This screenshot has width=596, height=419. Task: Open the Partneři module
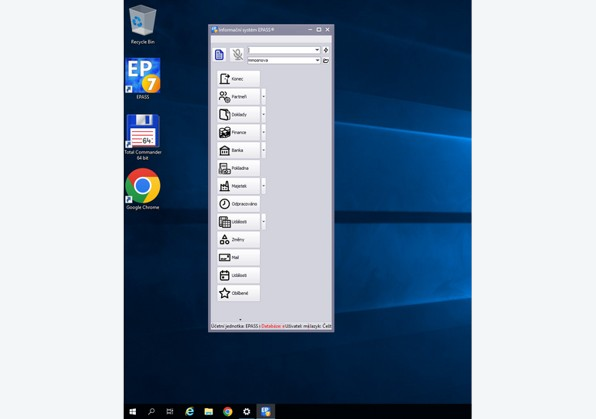pyautogui.click(x=238, y=97)
